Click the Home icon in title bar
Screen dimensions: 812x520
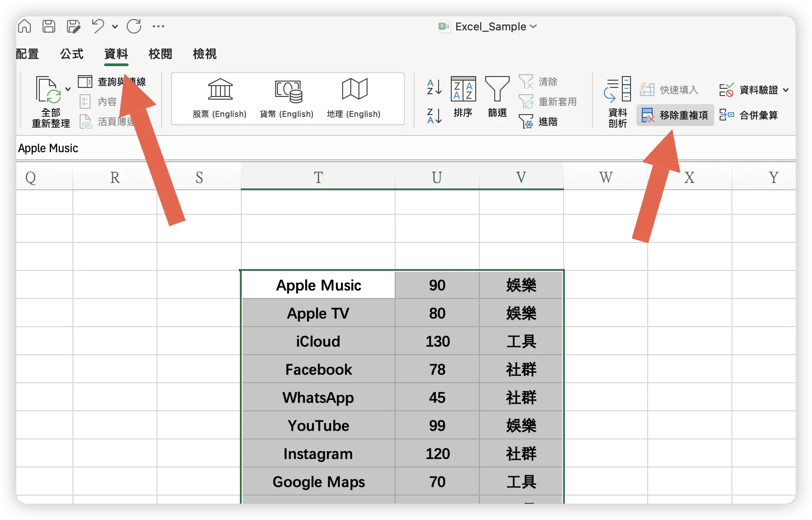tap(24, 26)
